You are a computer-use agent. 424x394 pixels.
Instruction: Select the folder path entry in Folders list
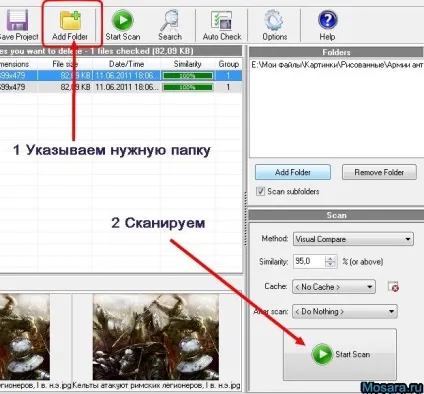[x=337, y=65]
